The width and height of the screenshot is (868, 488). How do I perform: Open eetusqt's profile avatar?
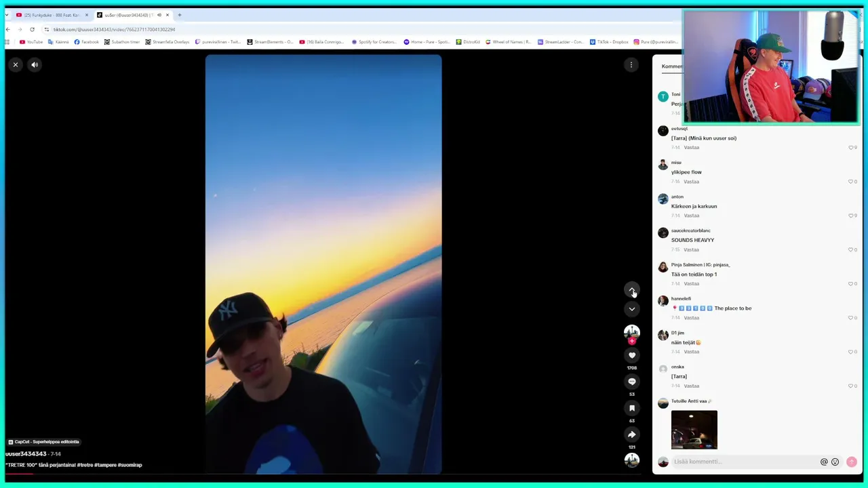click(x=663, y=131)
